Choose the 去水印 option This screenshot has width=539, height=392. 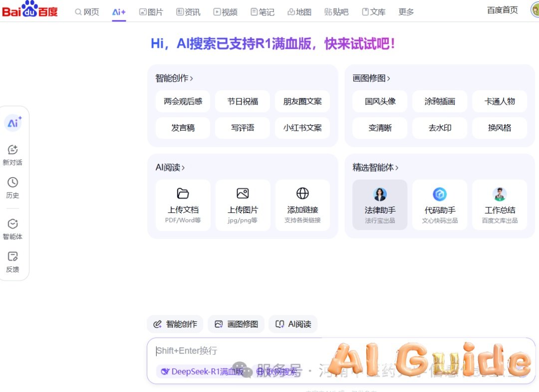pos(440,128)
